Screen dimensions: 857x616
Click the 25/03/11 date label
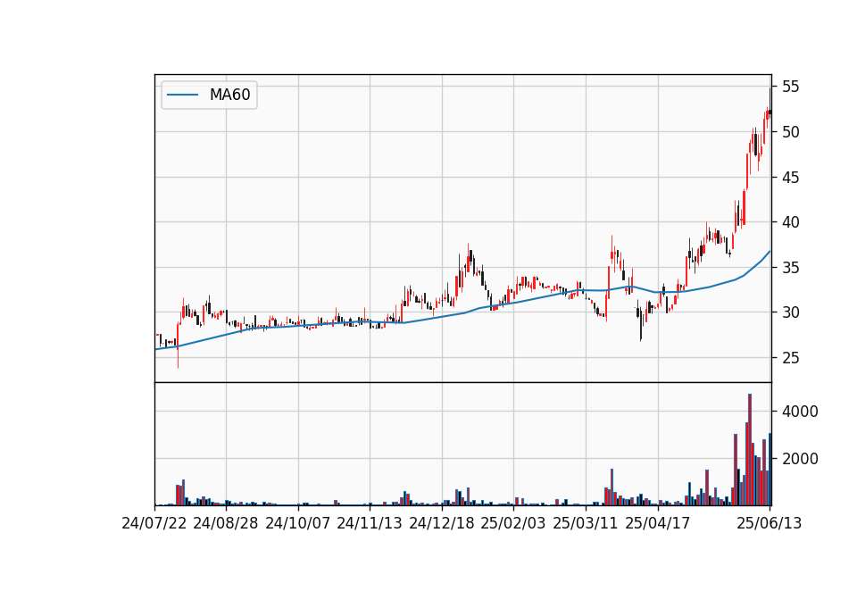tap(586, 523)
